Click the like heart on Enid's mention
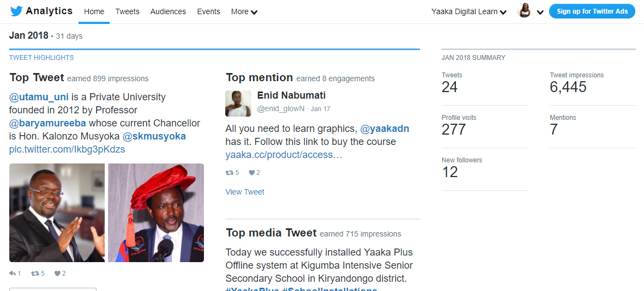The image size is (644, 291). pos(251,173)
